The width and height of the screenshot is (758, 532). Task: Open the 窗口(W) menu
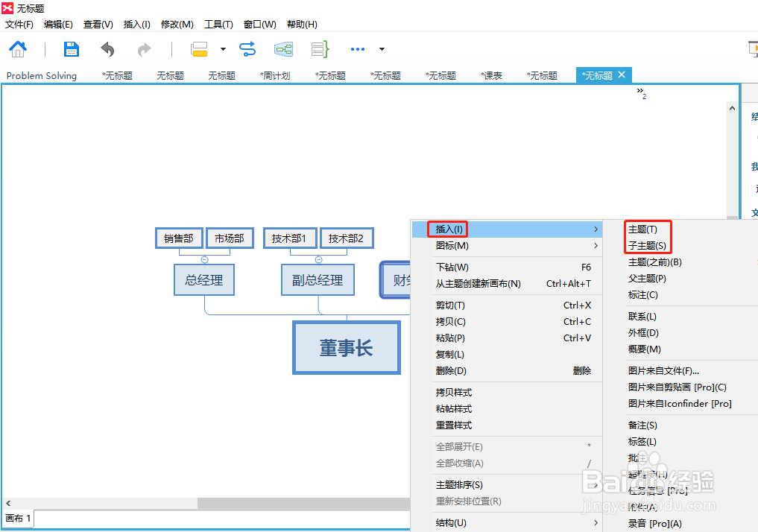[x=260, y=24]
